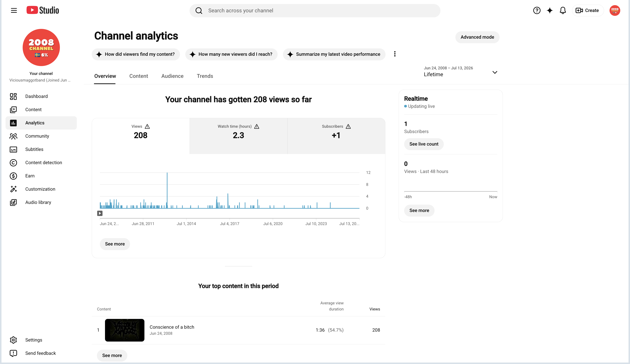This screenshot has height=364, width=630.
Task: Click the 2008 Channel profile picture
Action: click(41, 47)
